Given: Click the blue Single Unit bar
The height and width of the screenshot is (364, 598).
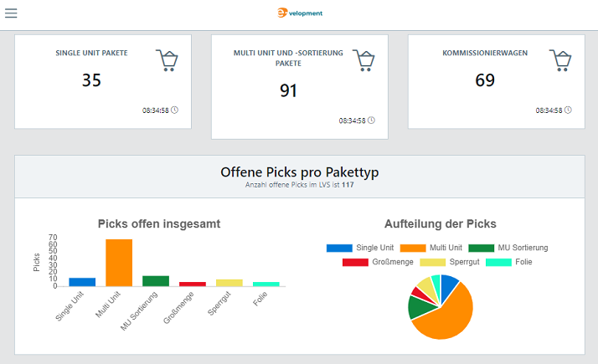Looking at the screenshot, I should pyautogui.click(x=82, y=282).
